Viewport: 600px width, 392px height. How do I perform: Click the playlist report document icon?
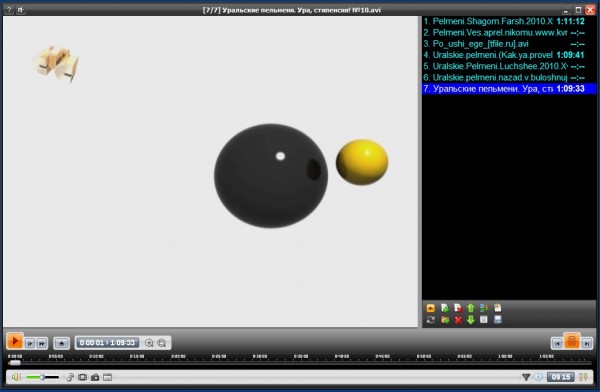[497, 308]
